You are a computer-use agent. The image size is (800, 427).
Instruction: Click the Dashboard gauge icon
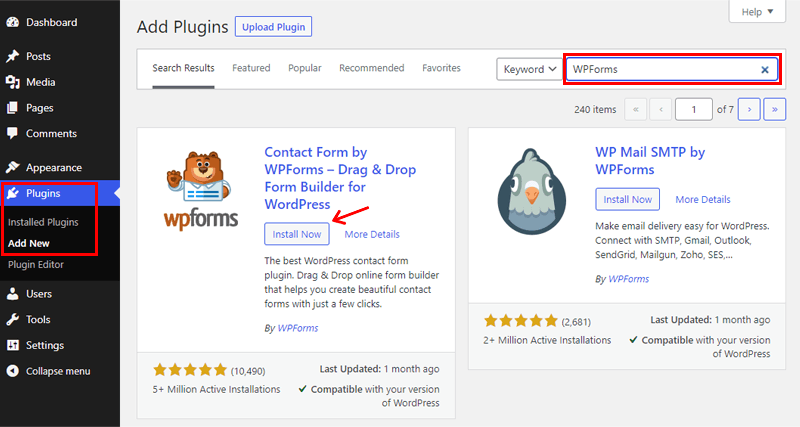[13, 22]
